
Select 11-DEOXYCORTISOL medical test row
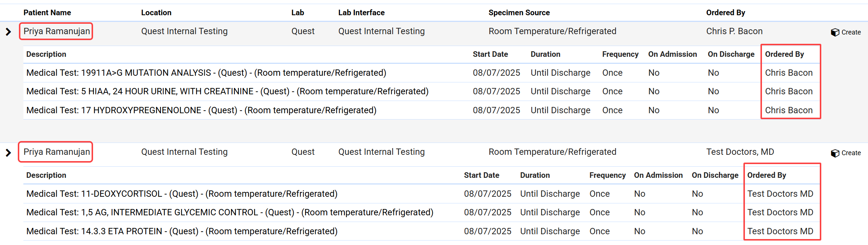(x=182, y=194)
